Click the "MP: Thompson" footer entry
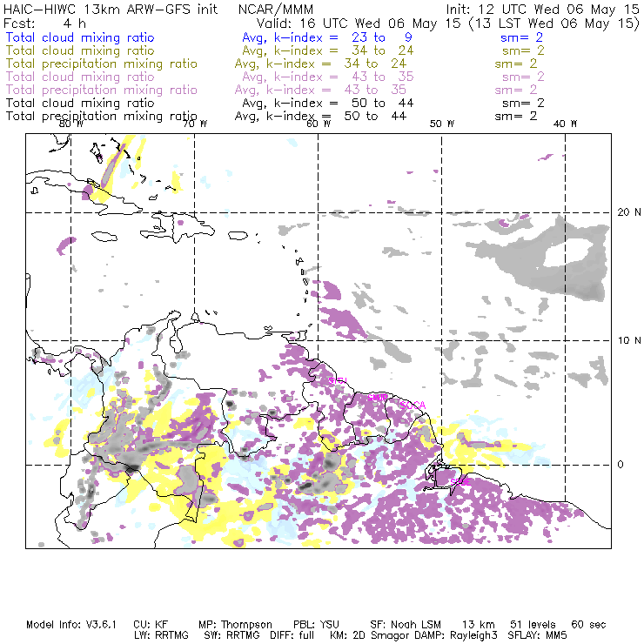This screenshot has height=644, width=644. click(235, 625)
